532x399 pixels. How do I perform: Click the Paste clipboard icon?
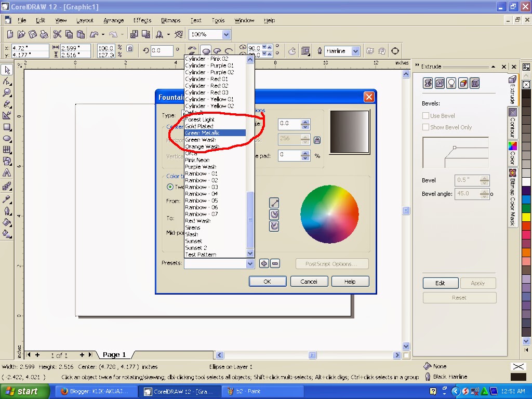pyautogui.click(x=81, y=34)
